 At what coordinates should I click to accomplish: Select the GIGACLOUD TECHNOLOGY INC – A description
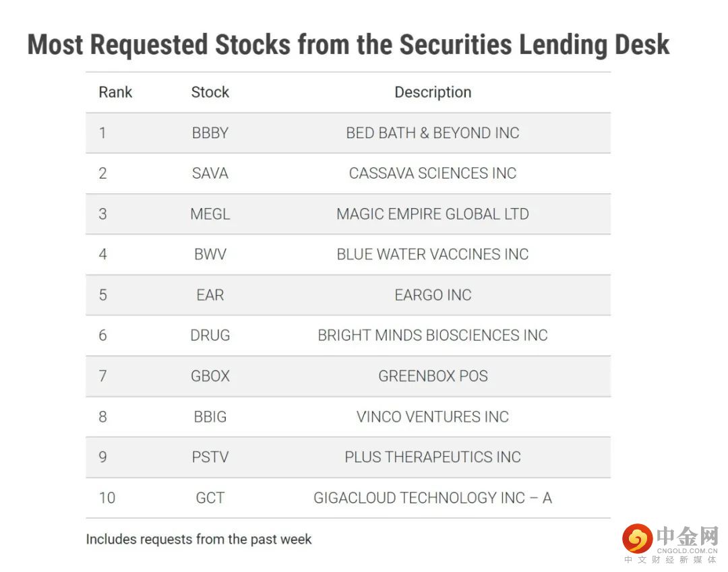pos(433,498)
